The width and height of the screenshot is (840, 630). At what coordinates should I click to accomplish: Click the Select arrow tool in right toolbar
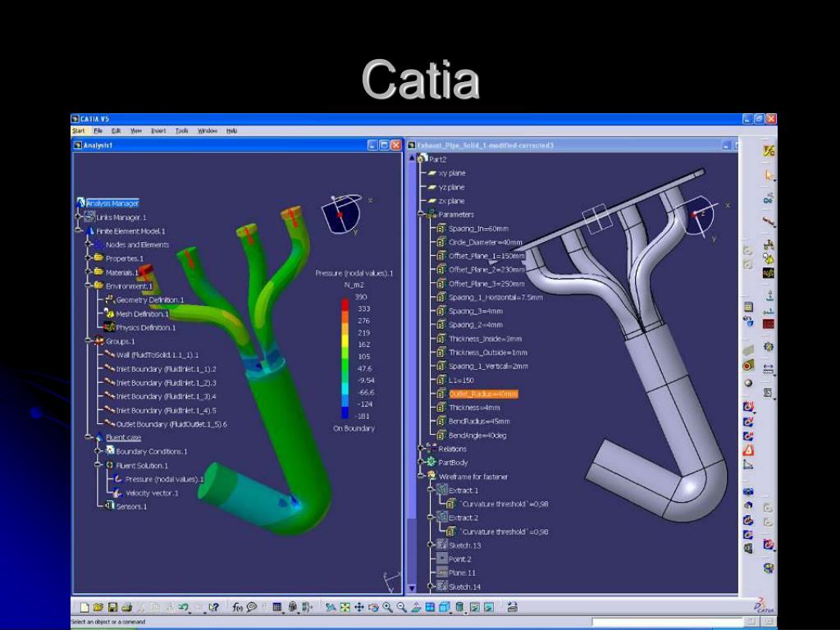[769, 176]
